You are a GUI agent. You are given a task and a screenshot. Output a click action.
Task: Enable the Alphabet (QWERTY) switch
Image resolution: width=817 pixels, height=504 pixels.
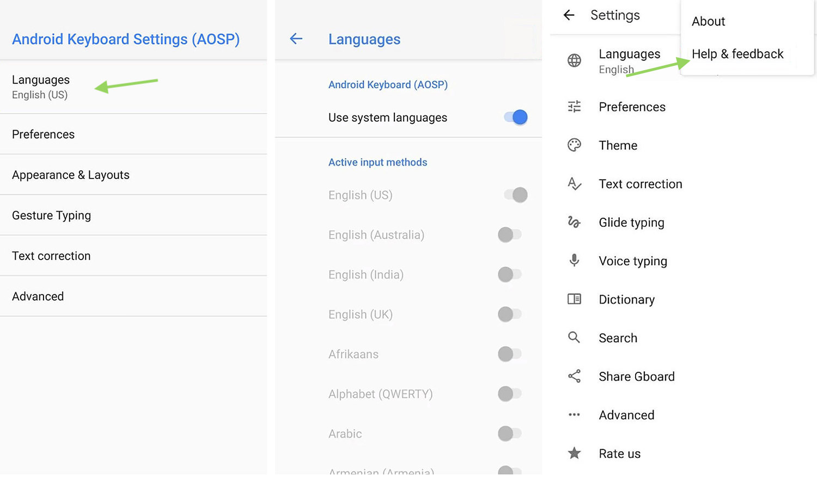(510, 394)
